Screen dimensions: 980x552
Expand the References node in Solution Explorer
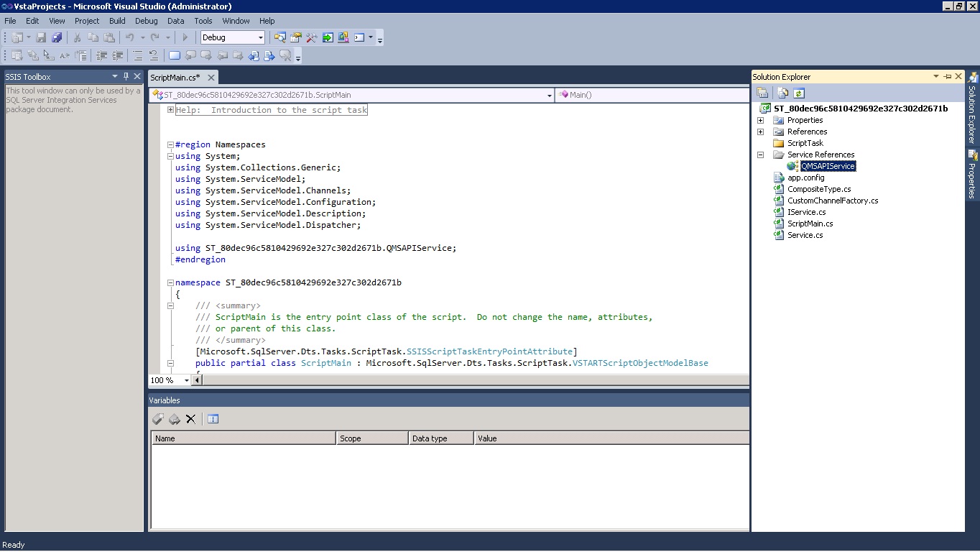click(760, 132)
